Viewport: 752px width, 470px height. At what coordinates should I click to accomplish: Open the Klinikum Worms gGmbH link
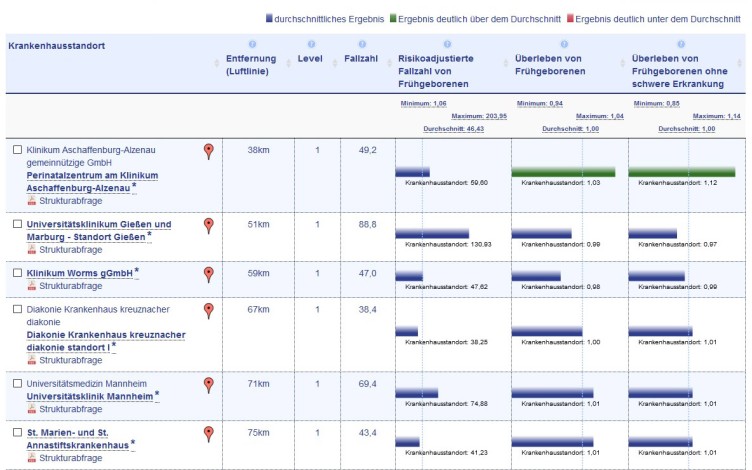click(80, 273)
